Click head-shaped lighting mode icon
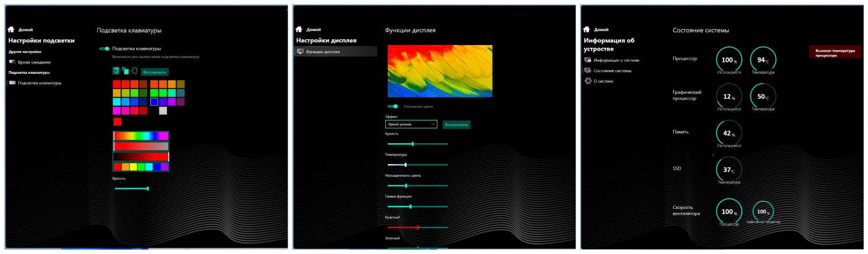 pyautogui.click(x=135, y=71)
